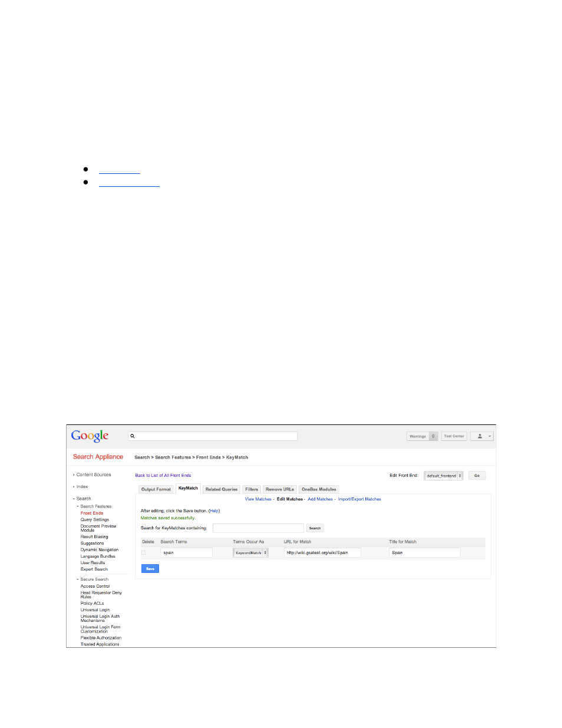Click the first hyperlink in the bulleted list

[x=120, y=170]
